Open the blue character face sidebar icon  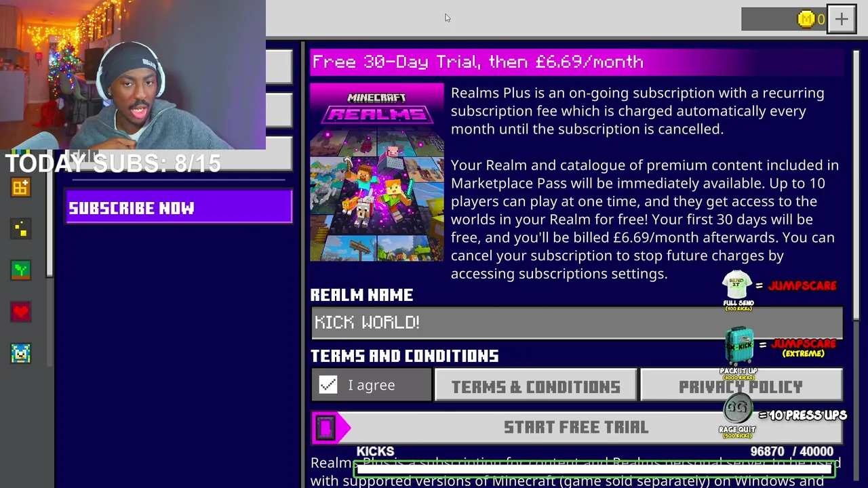[20, 354]
